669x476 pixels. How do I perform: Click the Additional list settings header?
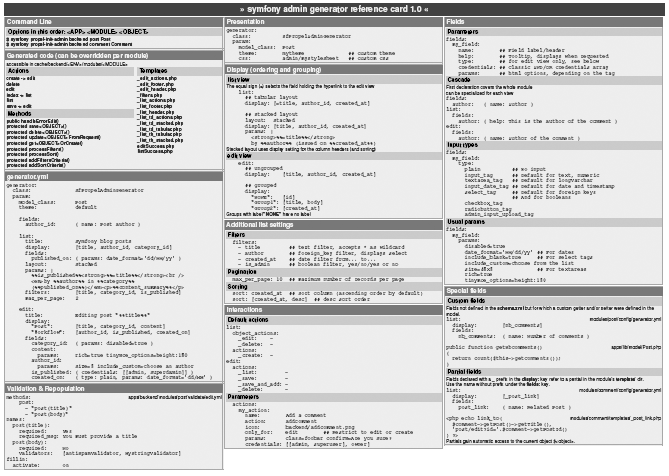pyautogui.click(x=267, y=226)
